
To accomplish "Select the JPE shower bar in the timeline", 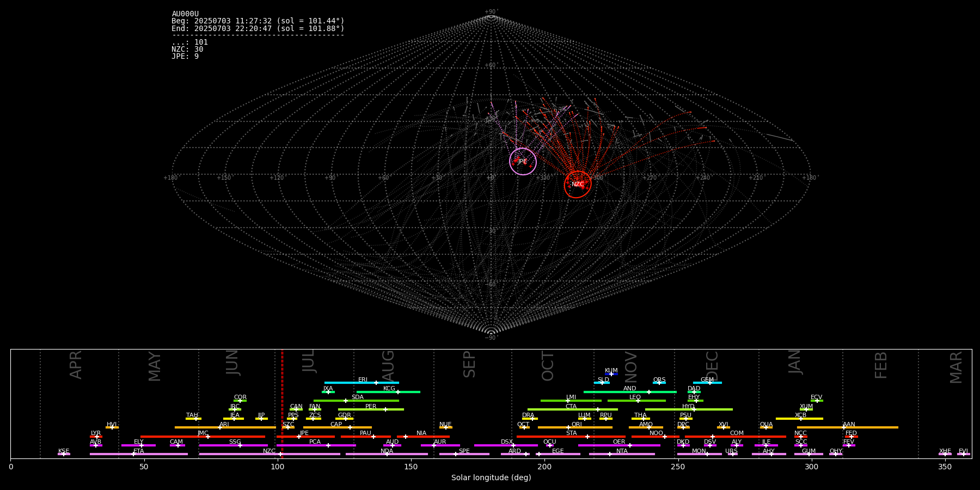I will [x=305, y=437].
